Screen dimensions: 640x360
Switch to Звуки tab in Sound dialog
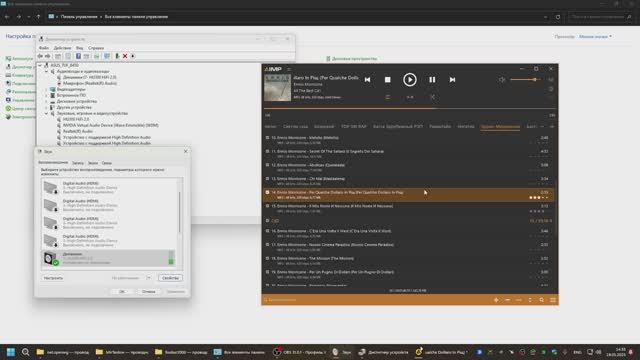click(x=93, y=163)
